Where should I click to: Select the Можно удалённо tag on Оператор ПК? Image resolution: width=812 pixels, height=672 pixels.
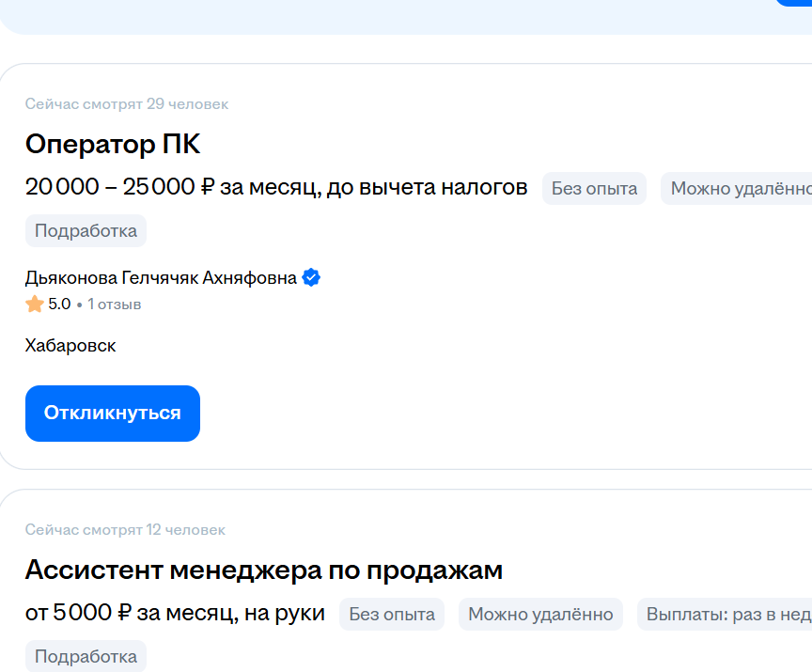pos(737,189)
